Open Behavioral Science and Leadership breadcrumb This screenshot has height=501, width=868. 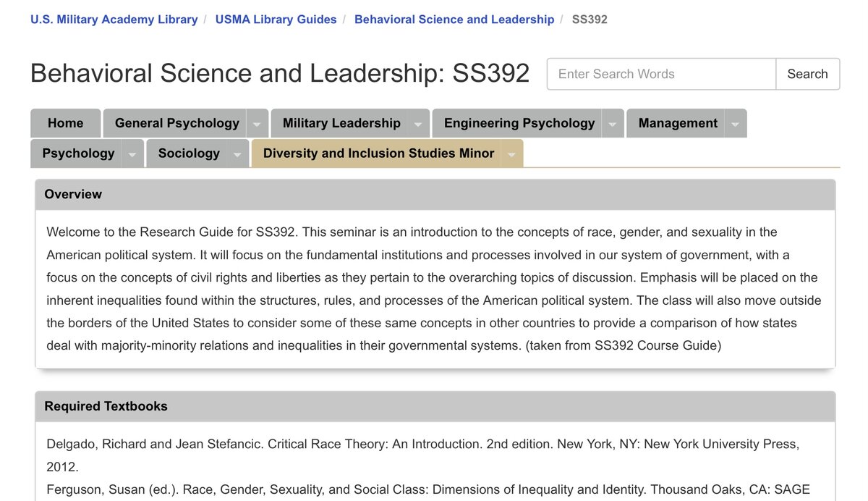point(454,20)
